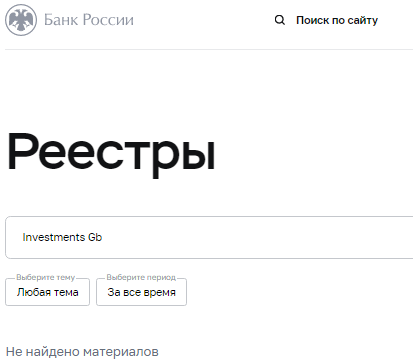This screenshot has width=413, height=363.
Task: Click the Выберите период field label
Action: [141, 277]
